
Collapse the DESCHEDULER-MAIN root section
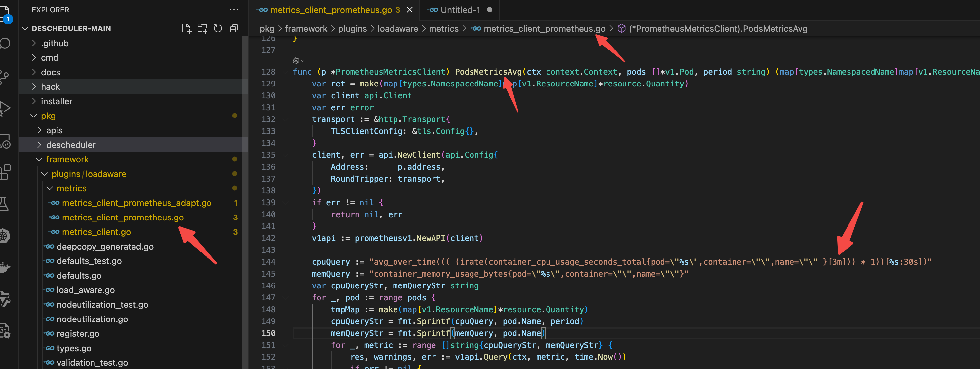(71, 28)
